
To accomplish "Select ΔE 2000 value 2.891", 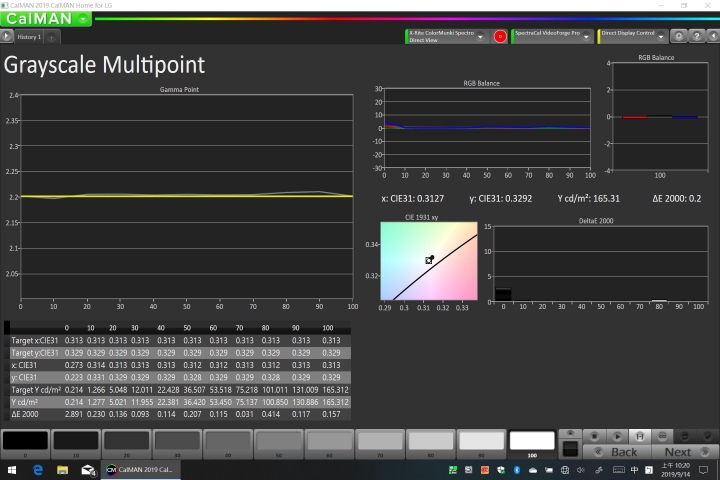I will point(73,414).
